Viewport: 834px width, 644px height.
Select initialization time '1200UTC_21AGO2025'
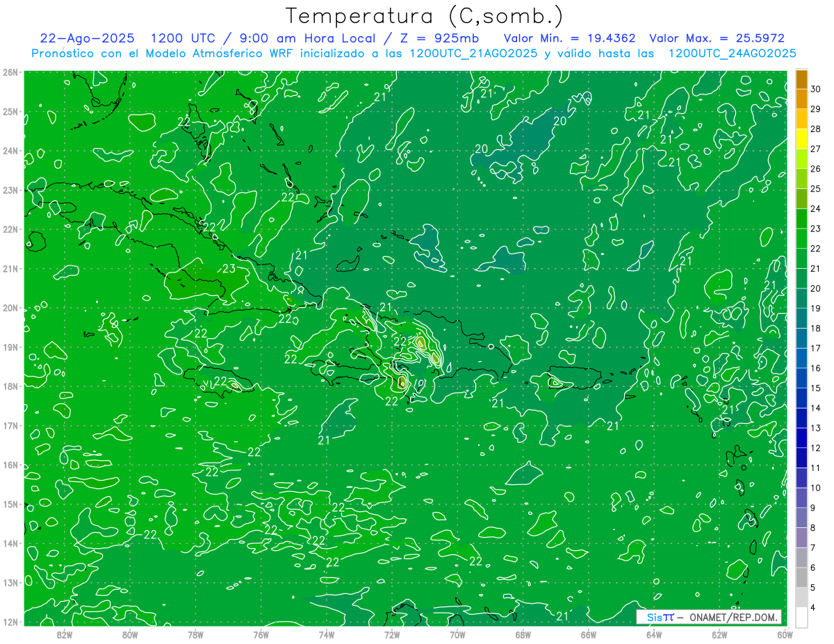pos(473,53)
